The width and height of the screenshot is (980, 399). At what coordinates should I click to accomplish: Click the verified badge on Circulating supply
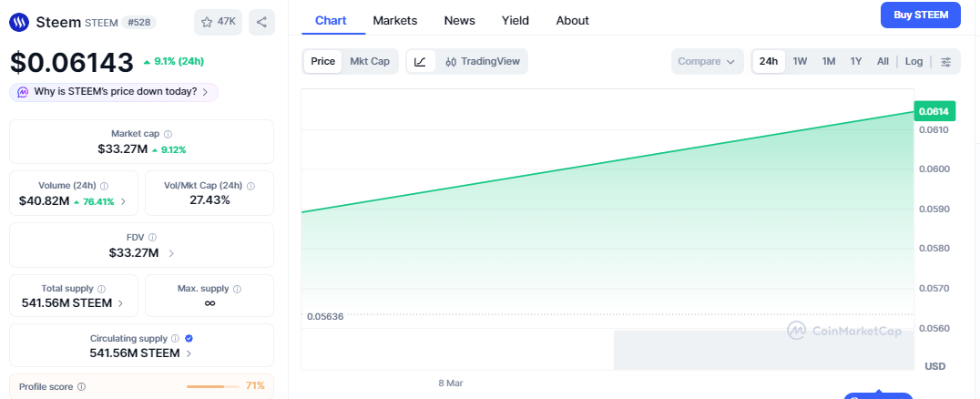(x=189, y=338)
